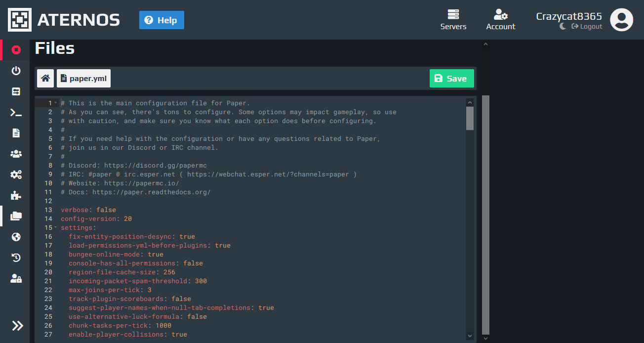Save the paper.yml file
Screen dimensions: 644x343
[x=451, y=78]
